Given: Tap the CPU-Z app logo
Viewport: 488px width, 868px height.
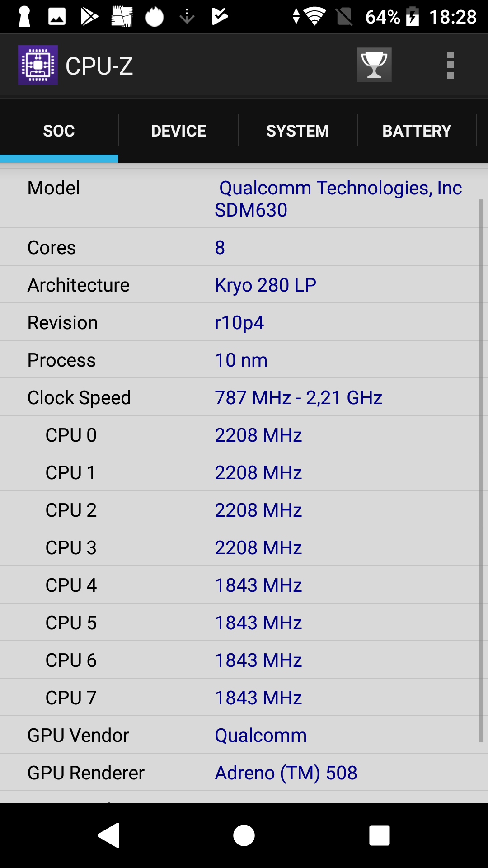Looking at the screenshot, I should (38, 65).
